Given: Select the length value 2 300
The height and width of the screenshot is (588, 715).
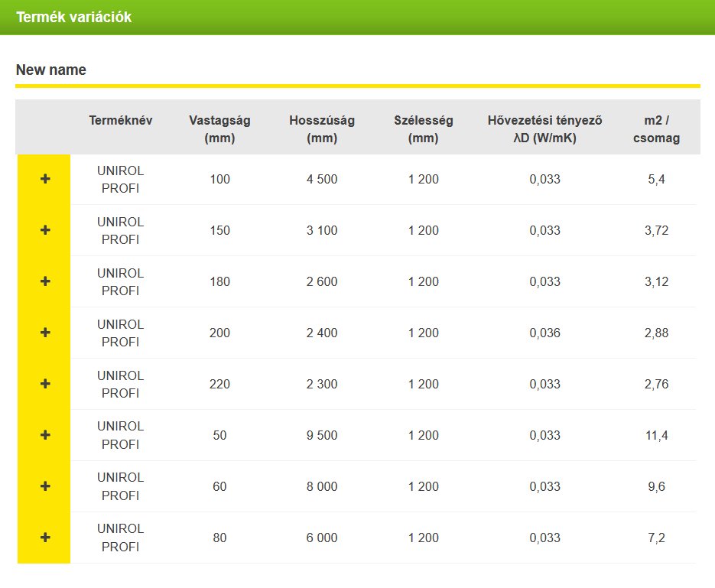Looking at the screenshot, I should [x=322, y=384].
